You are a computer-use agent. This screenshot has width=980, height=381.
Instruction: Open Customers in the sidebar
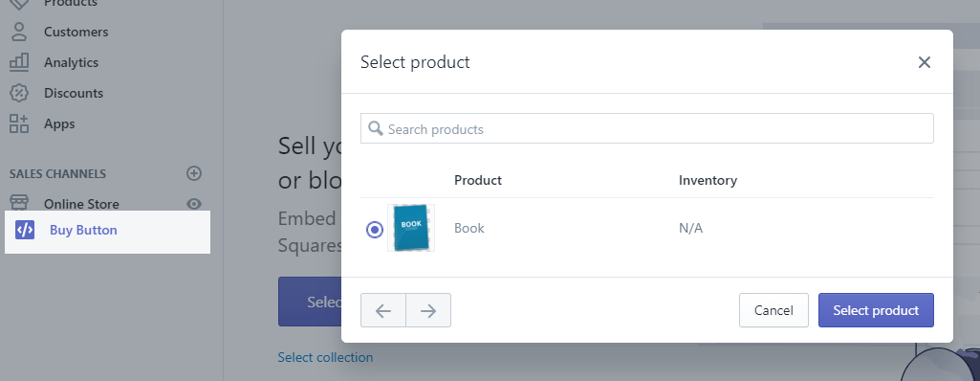pos(76,32)
